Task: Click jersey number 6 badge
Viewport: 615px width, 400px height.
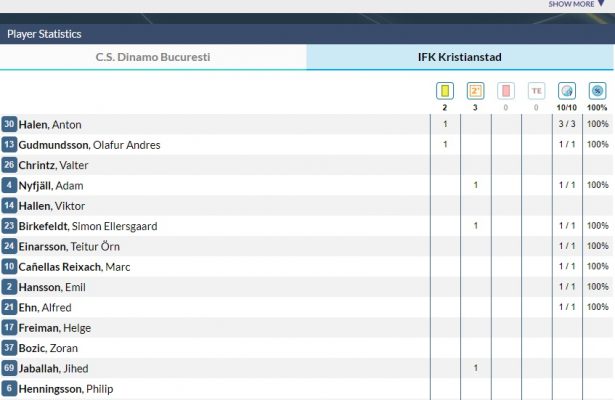Action: point(9,389)
